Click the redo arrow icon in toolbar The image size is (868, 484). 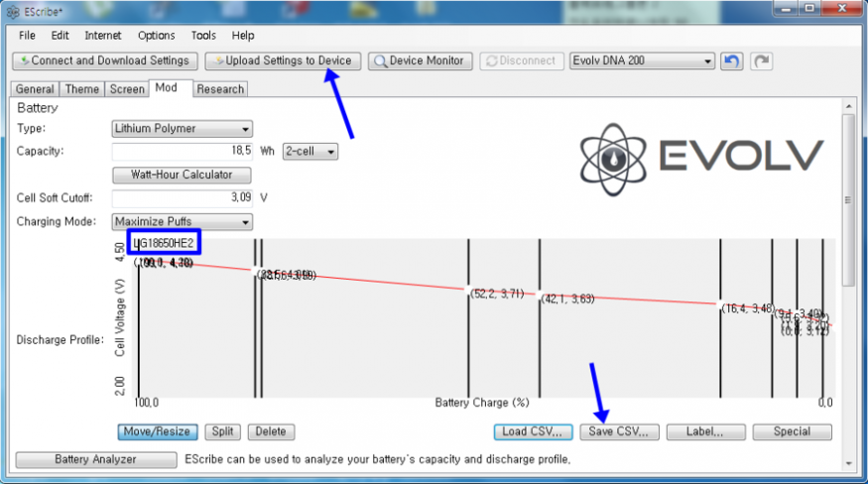coord(761,60)
